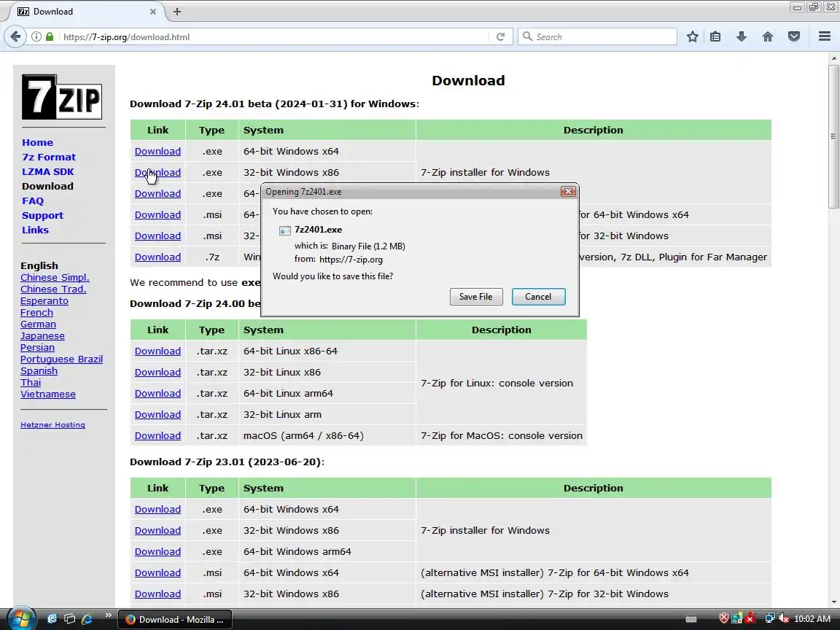The width and height of the screenshot is (840, 630).
Task: Click the 7z2401.exe file icon in dialog
Action: pos(285,230)
